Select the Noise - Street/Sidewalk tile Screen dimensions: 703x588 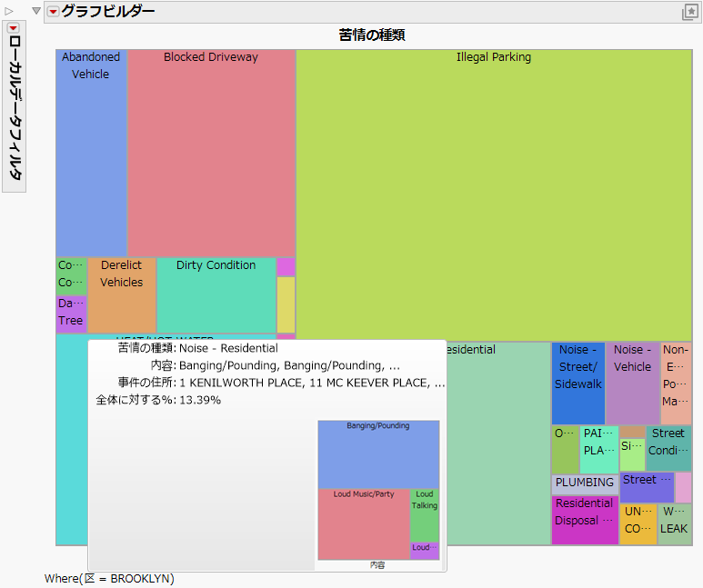(577, 384)
